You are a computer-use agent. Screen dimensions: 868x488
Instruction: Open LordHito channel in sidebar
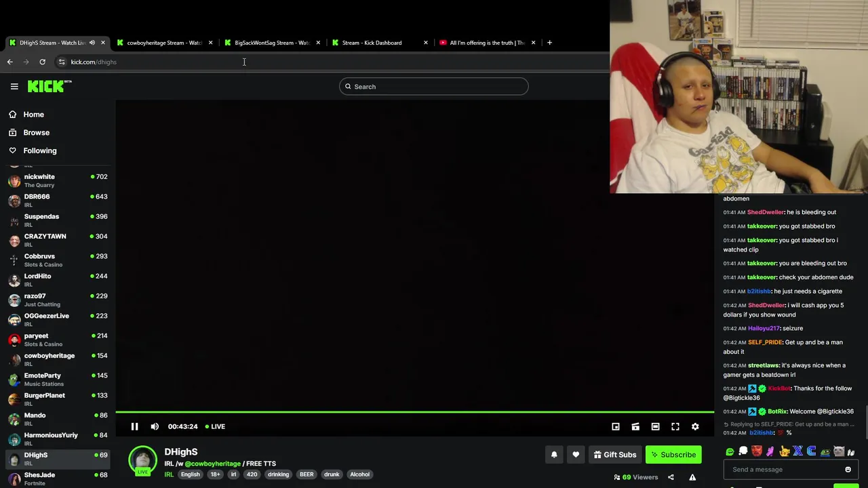[x=58, y=280]
